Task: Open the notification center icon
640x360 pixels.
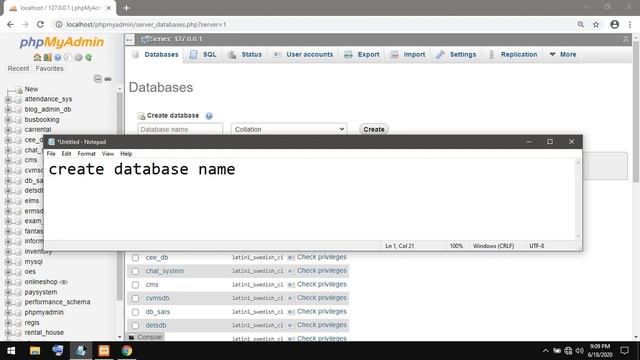Action: (624, 351)
